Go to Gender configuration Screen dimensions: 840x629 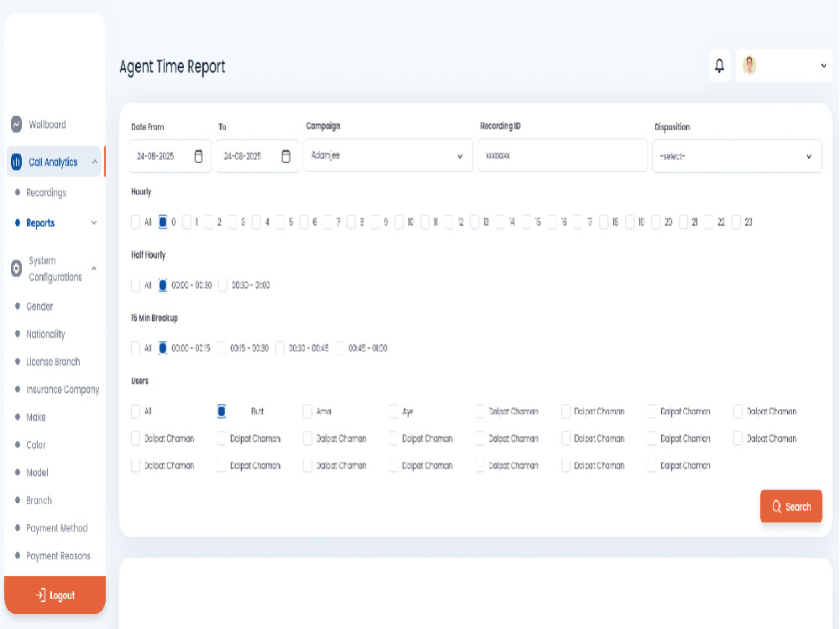coord(39,307)
